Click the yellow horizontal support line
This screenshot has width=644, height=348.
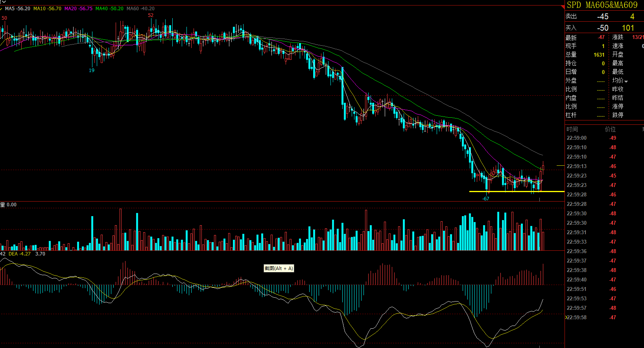tap(511, 191)
